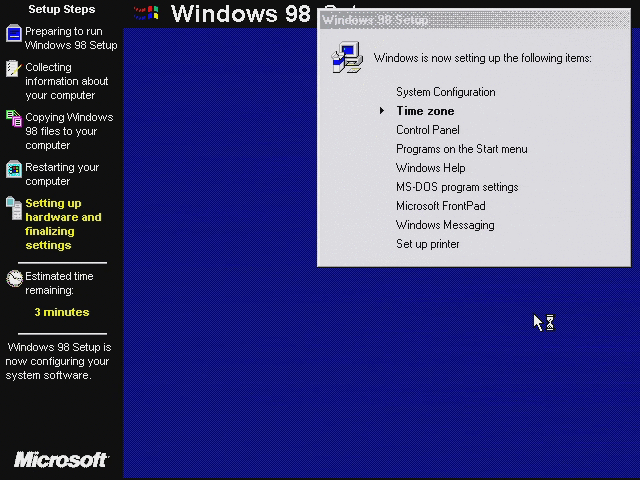The image size is (640, 480).
Task: Click 'Restarting your computer' step text
Action: [x=62, y=174]
